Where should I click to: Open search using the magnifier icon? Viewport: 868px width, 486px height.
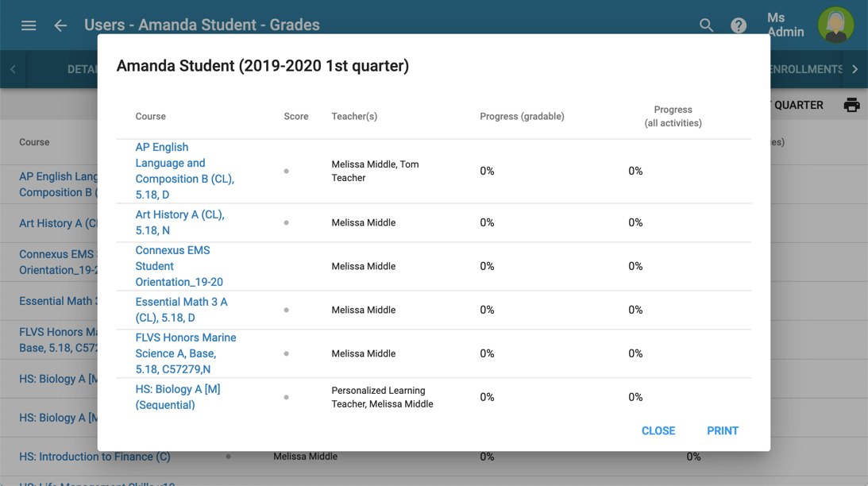706,25
